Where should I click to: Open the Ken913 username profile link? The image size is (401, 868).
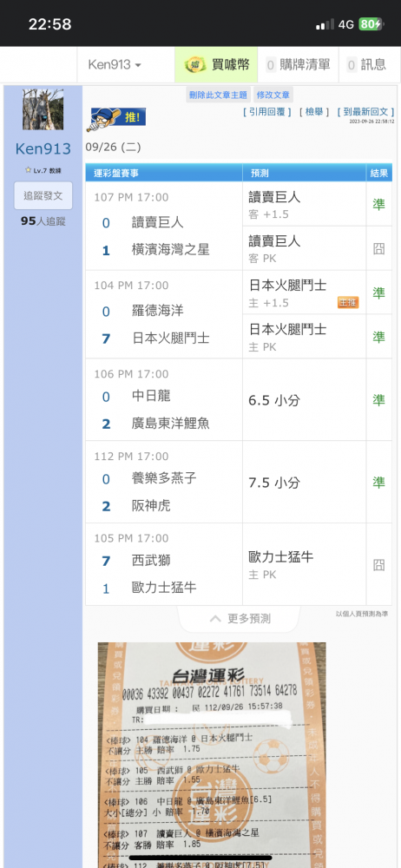[x=43, y=148]
